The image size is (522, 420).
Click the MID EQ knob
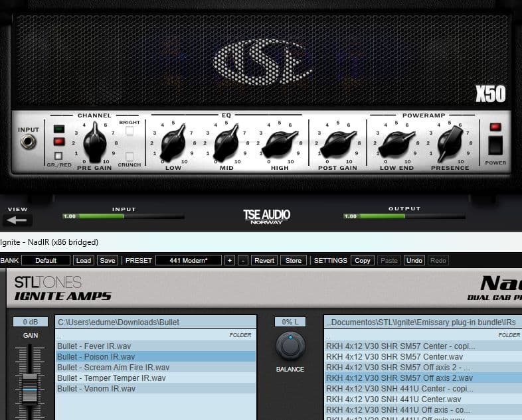(x=226, y=143)
